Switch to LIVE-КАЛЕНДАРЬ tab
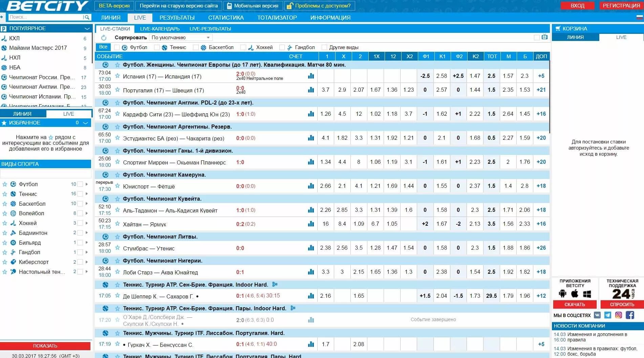This screenshot has height=358, width=644. [160, 29]
